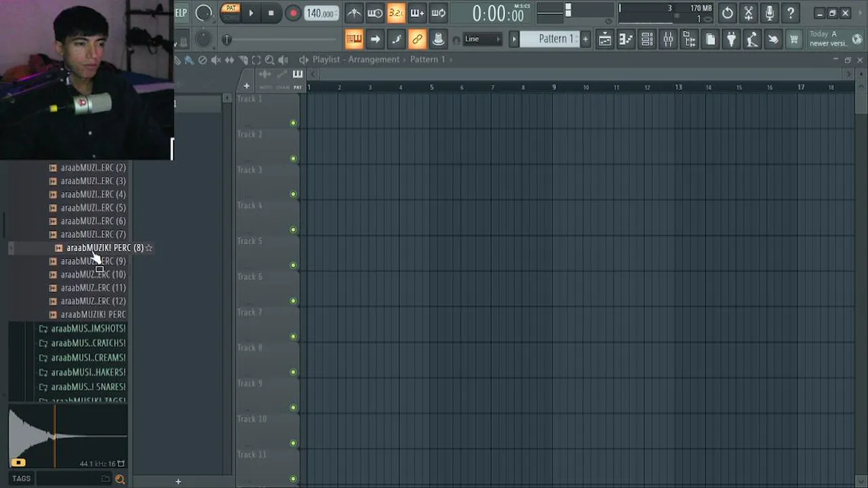This screenshot has height=488, width=868.
Task: Toggle mute on Track 5 green dot
Action: tap(294, 266)
